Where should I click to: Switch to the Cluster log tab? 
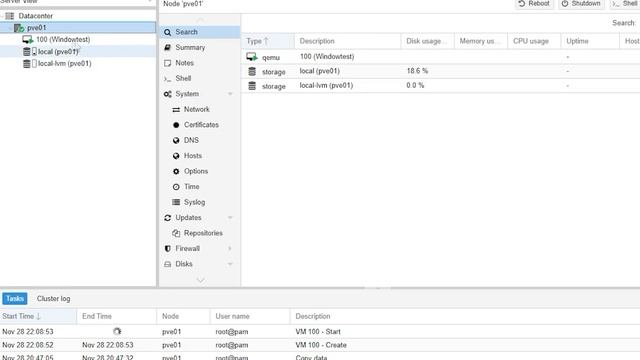click(x=53, y=299)
